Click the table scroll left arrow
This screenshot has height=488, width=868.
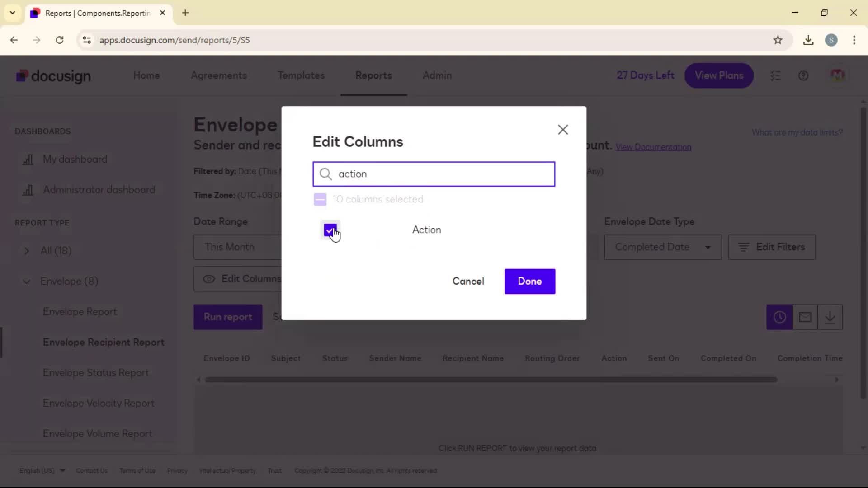[198, 380]
